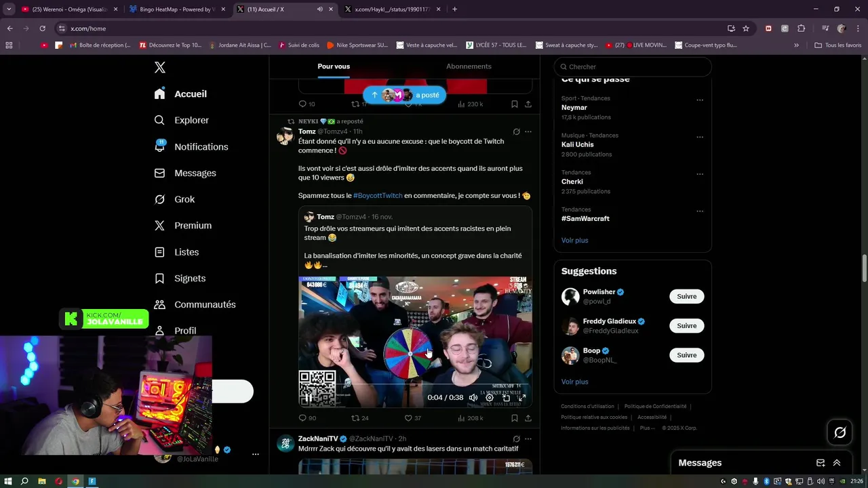Image resolution: width=868 pixels, height=488 pixels.
Task: Open Signets in sidebar
Action: 180,279
